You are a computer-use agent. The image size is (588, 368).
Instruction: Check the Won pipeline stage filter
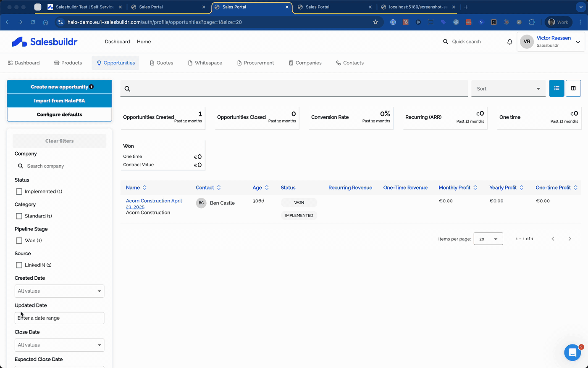point(19,241)
